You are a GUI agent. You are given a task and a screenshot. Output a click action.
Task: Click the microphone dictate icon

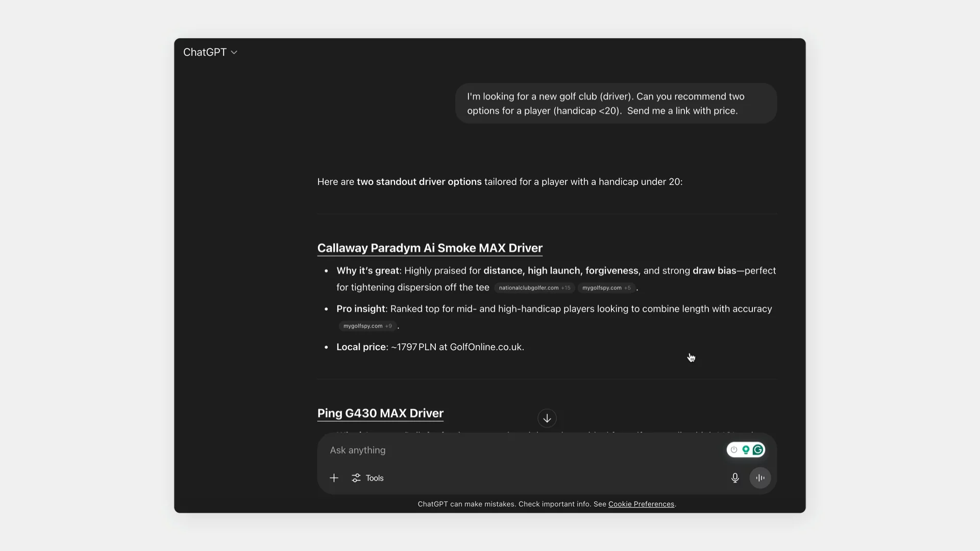[735, 478]
